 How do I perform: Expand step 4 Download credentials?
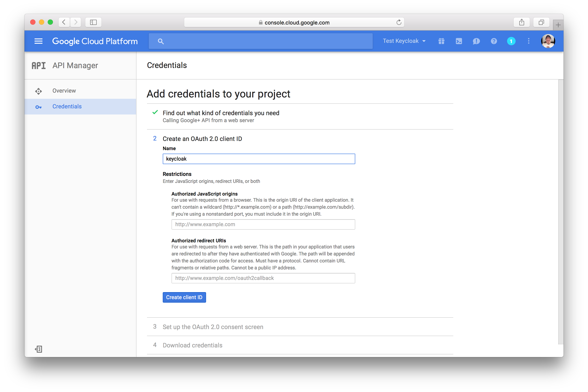(x=192, y=345)
